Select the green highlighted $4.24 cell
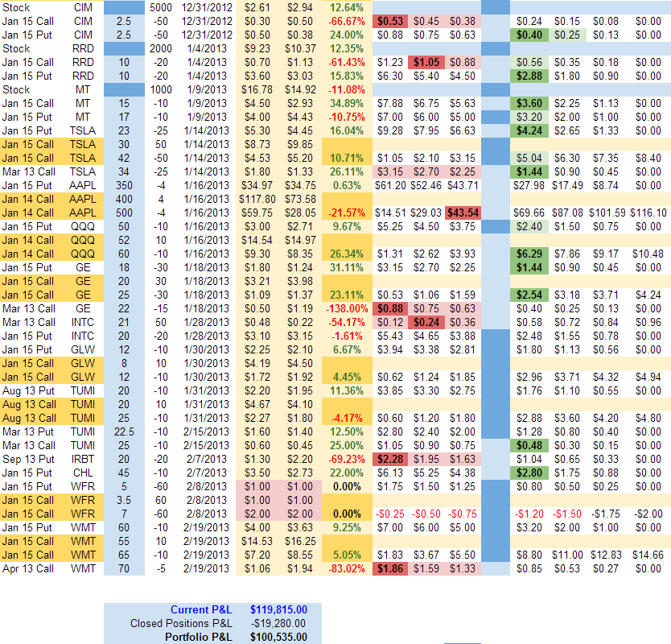This screenshot has width=671, height=644. coord(529,130)
